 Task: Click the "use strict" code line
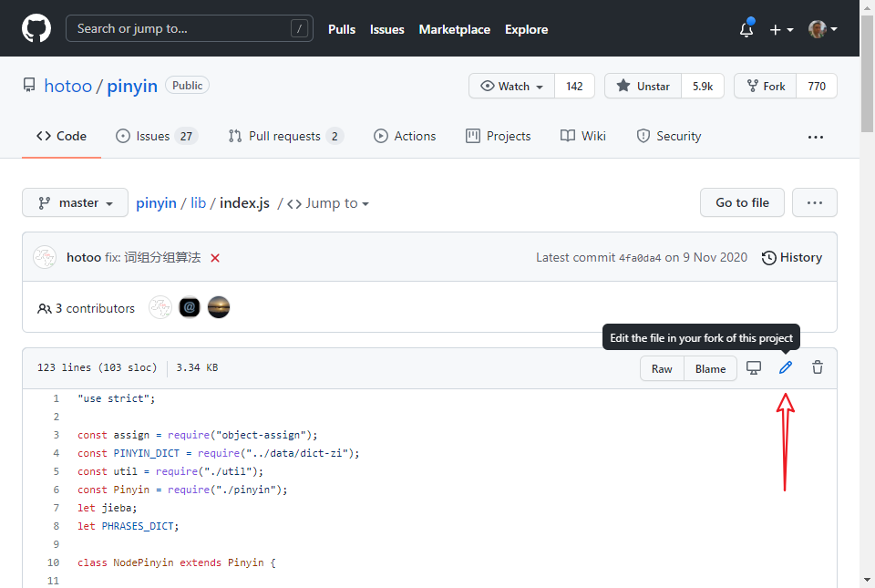coord(116,398)
